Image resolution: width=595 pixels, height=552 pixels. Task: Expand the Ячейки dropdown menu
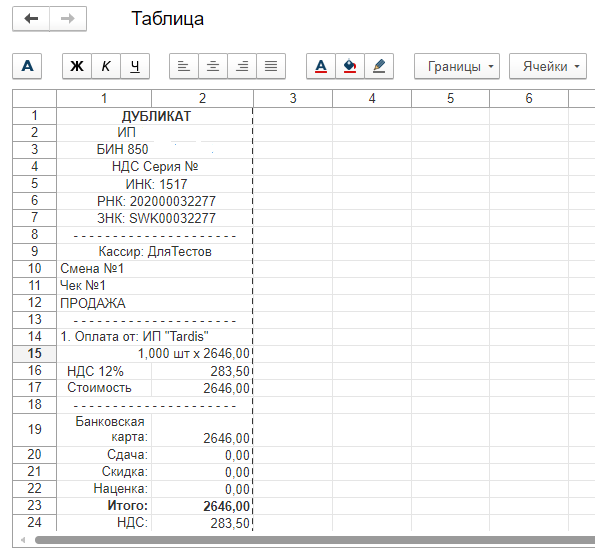(548, 66)
